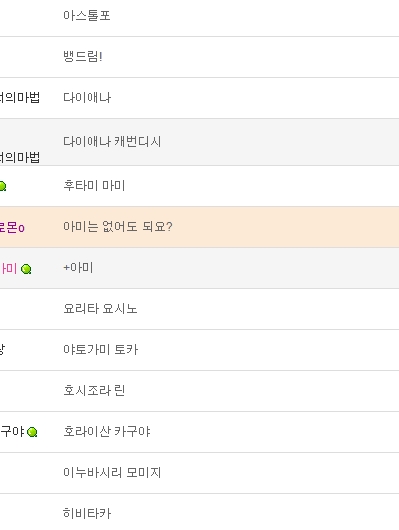Click the comment 호라이산 카구야
Screen dimensions: 399x530
tap(107, 431)
